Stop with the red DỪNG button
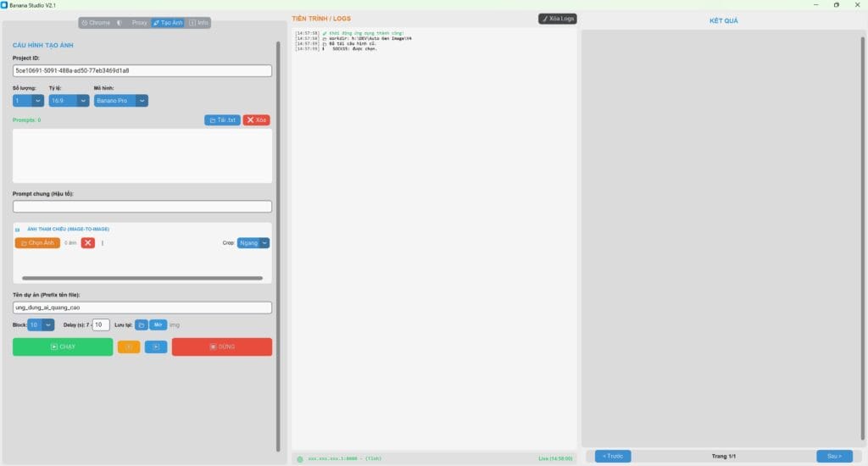This screenshot has width=868, height=466. coord(221,347)
